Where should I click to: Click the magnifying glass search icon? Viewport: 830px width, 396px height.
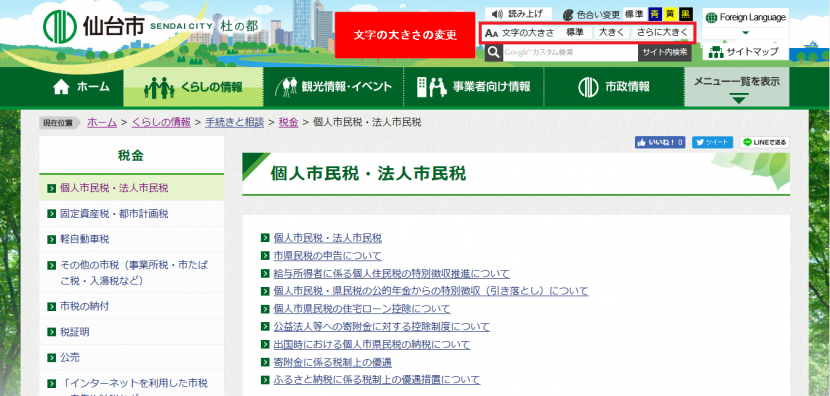point(493,52)
